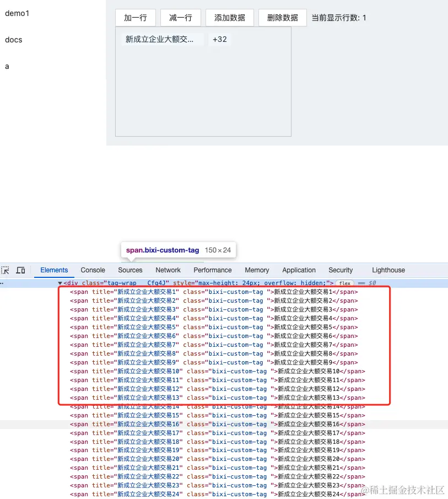Click the 减一行 button
This screenshot has width=448, height=499.
tap(181, 18)
